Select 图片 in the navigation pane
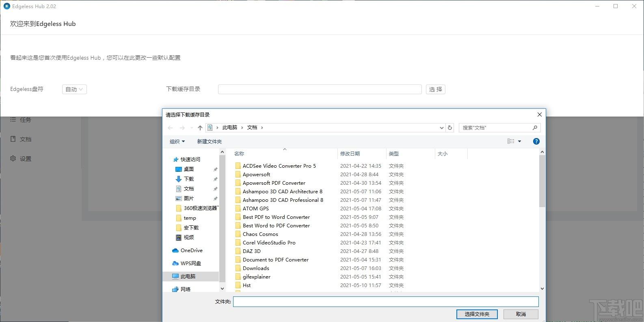The width and height of the screenshot is (644, 322). click(x=189, y=198)
